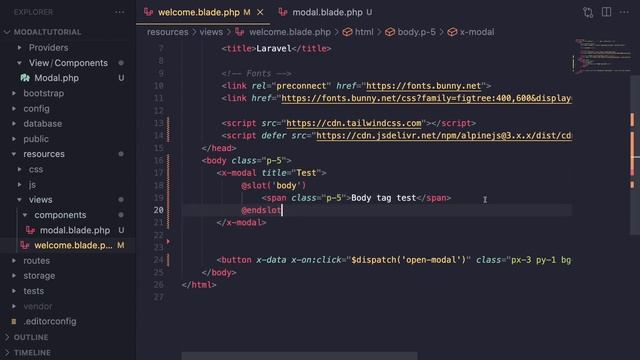Click the code minimap preview

click(602, 56)
